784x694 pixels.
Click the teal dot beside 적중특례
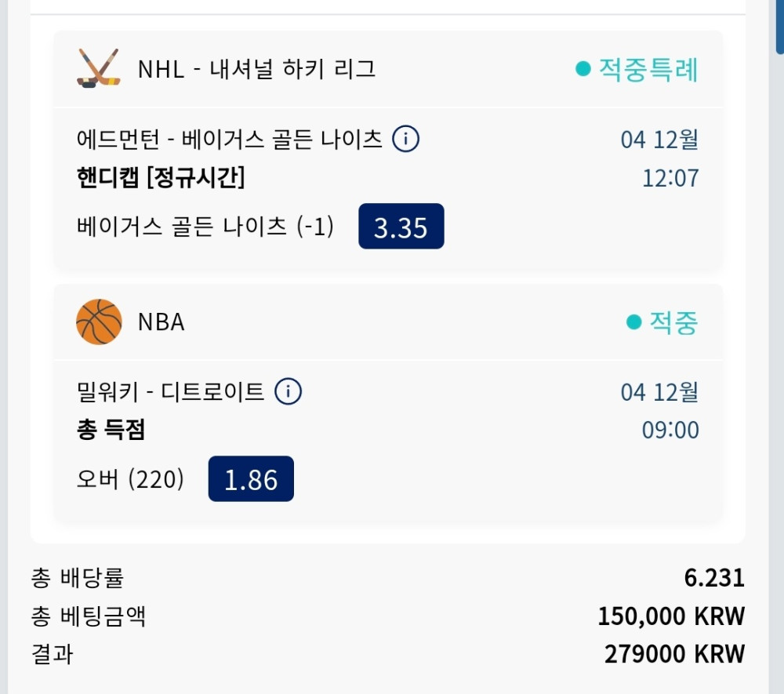(x=583, y=70)
